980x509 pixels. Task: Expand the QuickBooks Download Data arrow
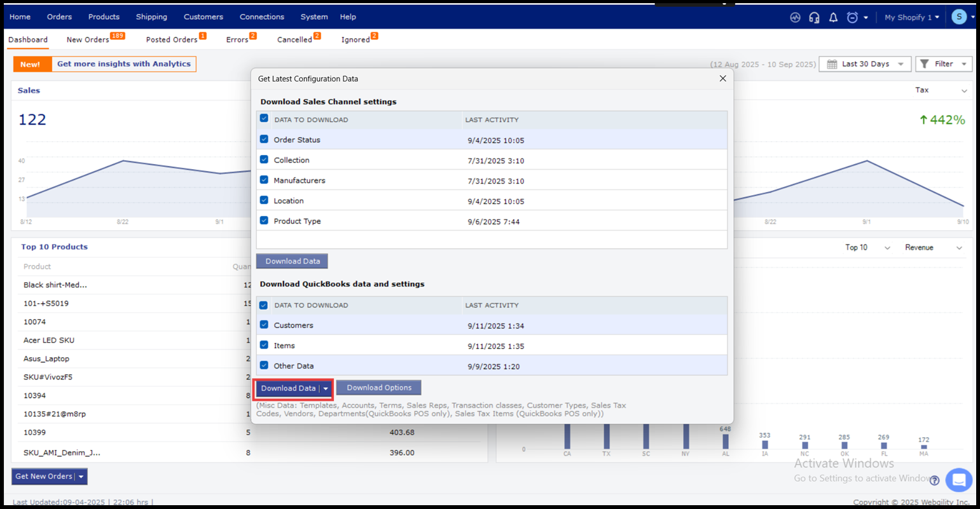click(326, 388)
